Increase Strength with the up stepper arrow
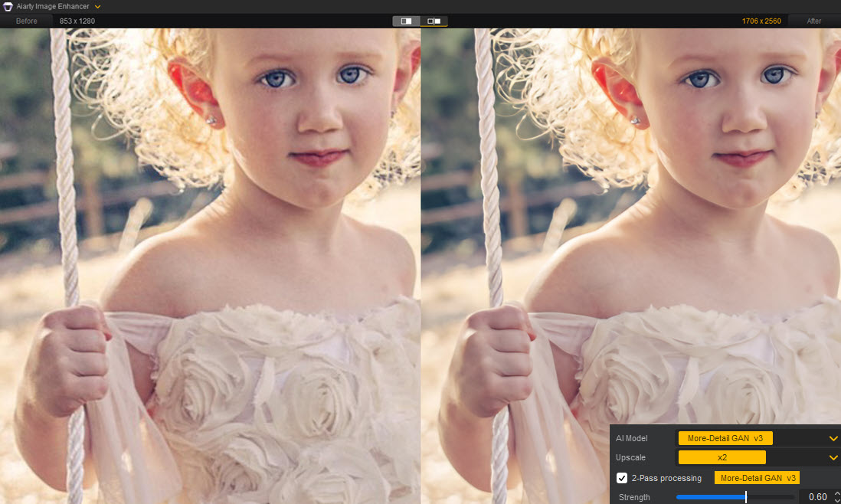Screen dimensions: 841x504 coord(836,494)
